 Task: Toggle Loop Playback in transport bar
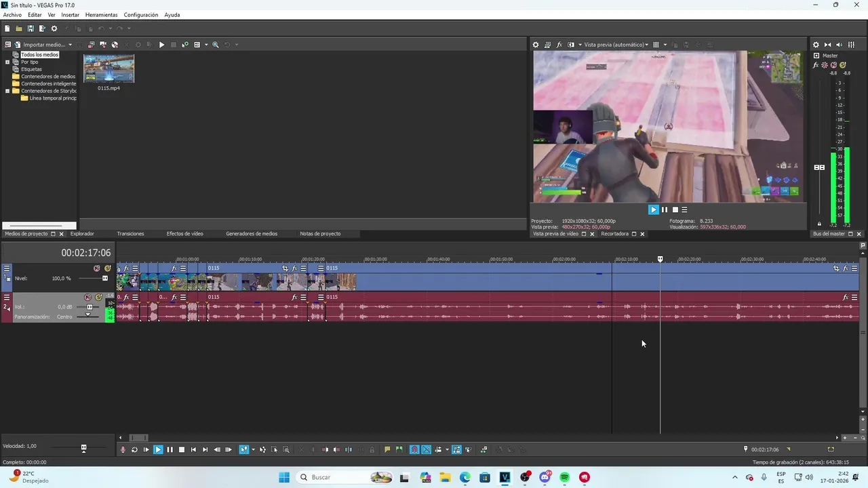click(x=134, y=449)
